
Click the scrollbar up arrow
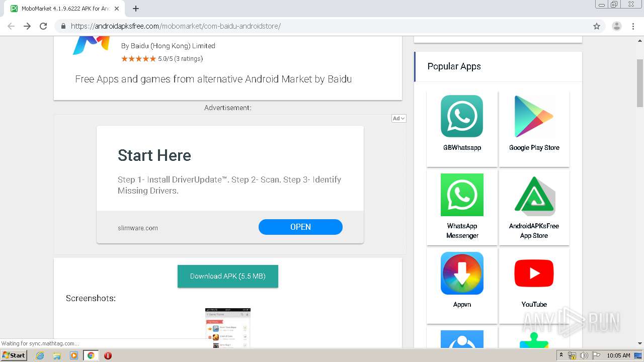click(x=640, y=40)
